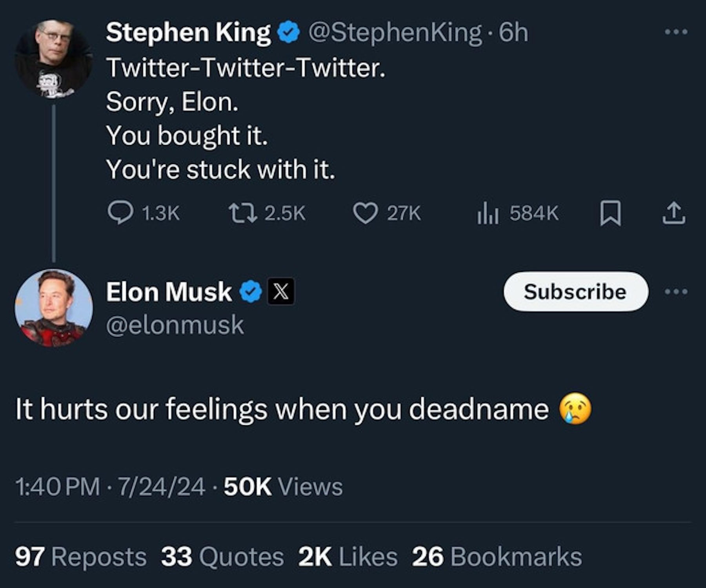Show who gave the 2K Likes
Image resolution: width=706 pixels, height=588 pixels.
348,557
